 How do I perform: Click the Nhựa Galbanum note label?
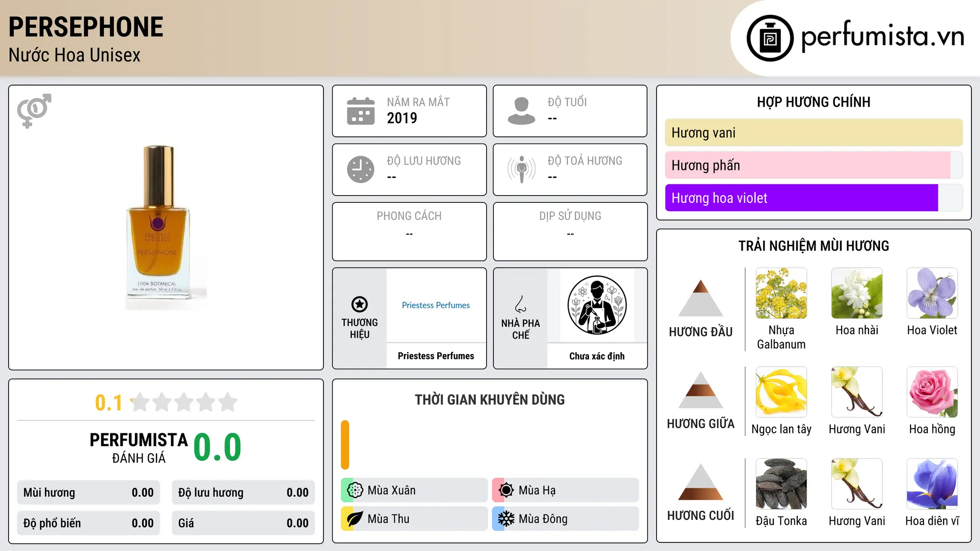(x=781, y=337)
